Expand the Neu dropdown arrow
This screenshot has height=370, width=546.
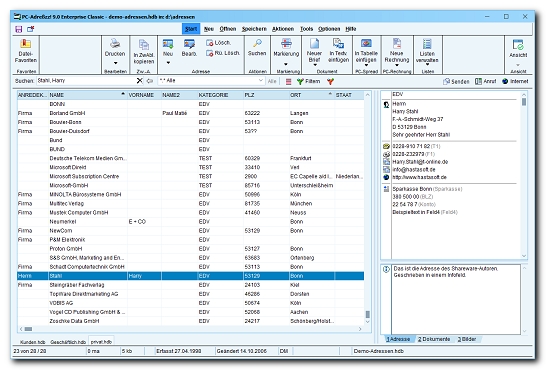click(x=168, y=63)
